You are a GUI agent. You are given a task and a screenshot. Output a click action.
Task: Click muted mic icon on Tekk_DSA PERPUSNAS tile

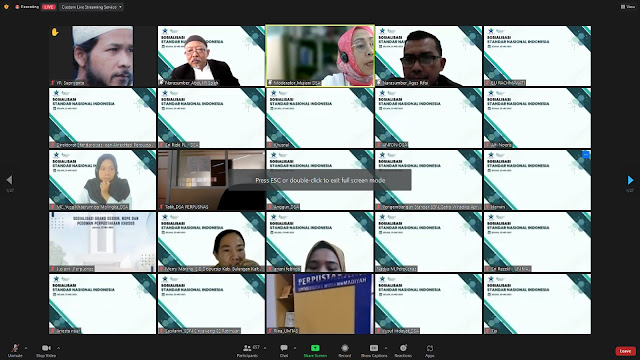coord(161,207)
